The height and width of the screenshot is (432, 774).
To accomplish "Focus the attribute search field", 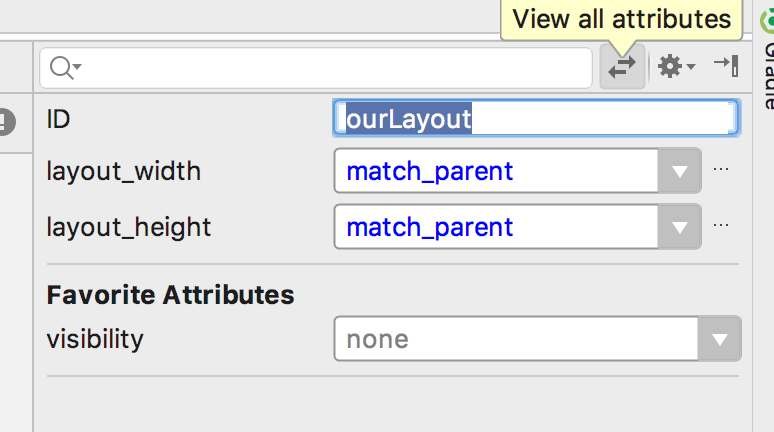I will pyautogui.click(x=316, y=68).
